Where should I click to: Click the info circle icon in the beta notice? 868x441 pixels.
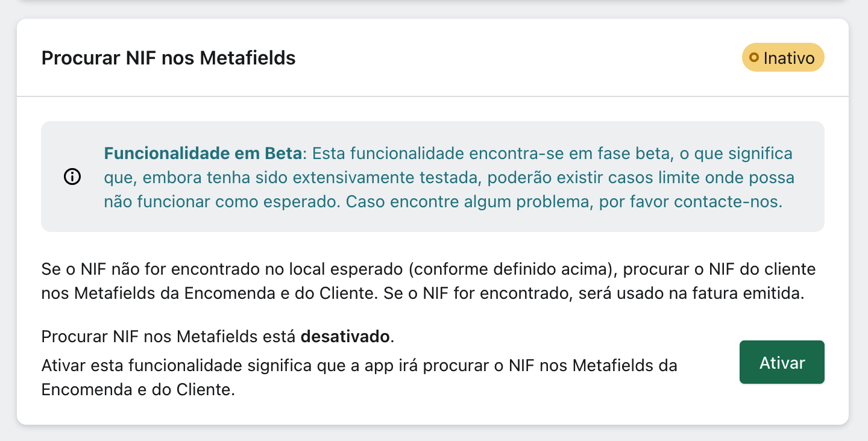72,177
